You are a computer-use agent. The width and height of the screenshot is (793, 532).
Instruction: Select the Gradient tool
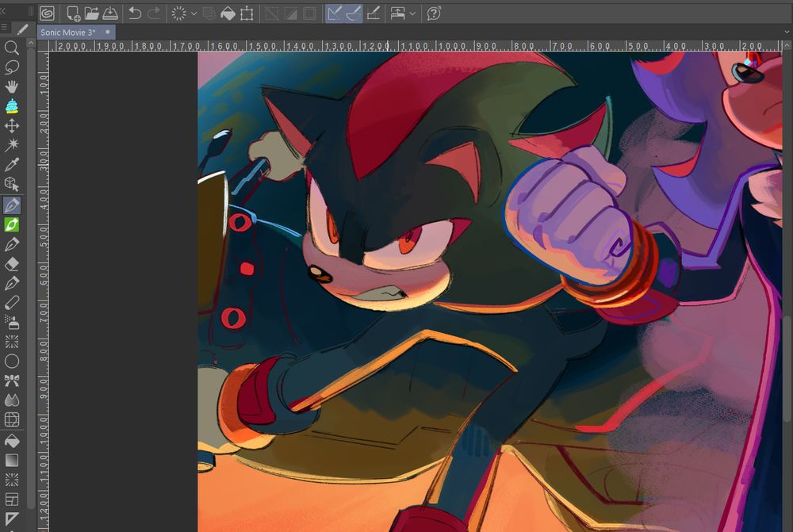tap(12, 460)
